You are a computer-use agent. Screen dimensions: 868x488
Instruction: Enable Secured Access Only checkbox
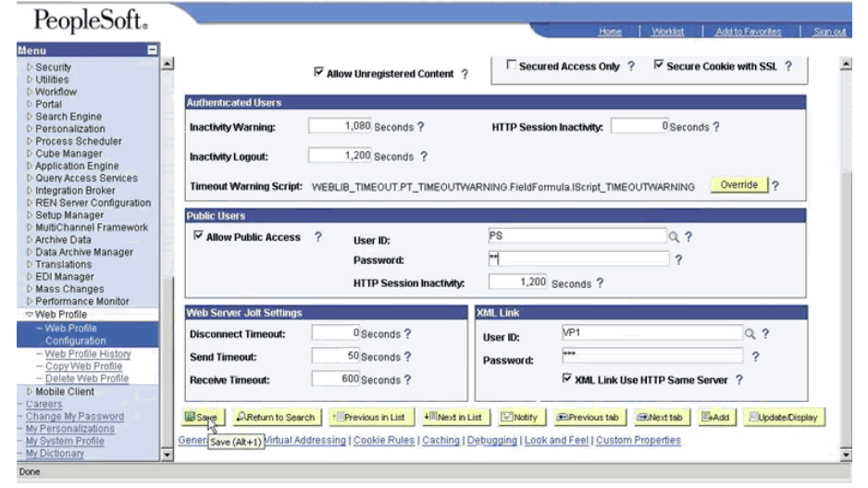coord(512,65)
